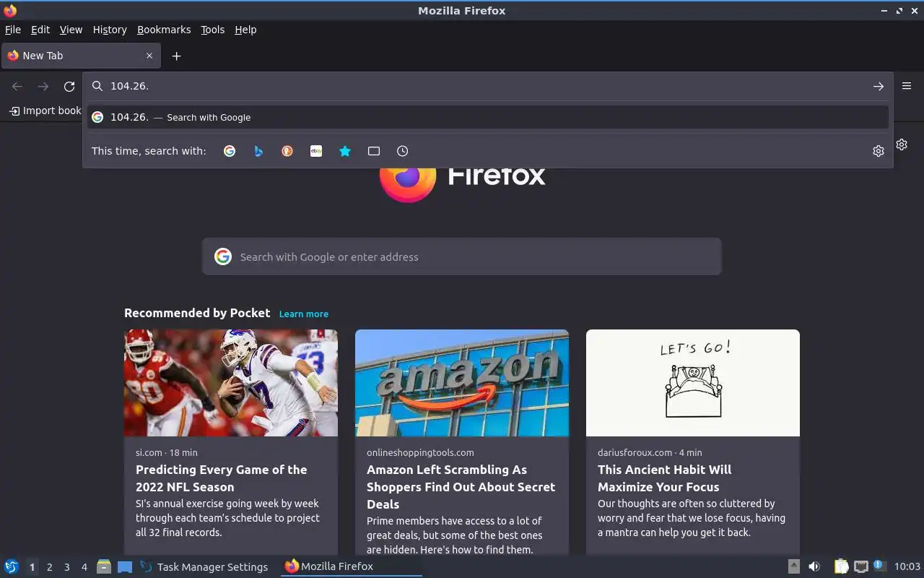Open the View menu
The width and height of the screenshot is (924, 578).
point(71,30)
